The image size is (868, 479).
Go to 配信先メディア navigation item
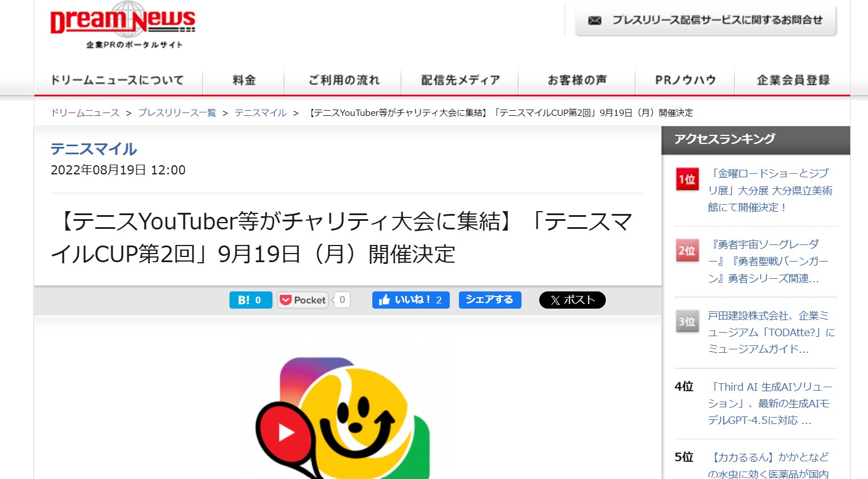[x=460, y=80]
